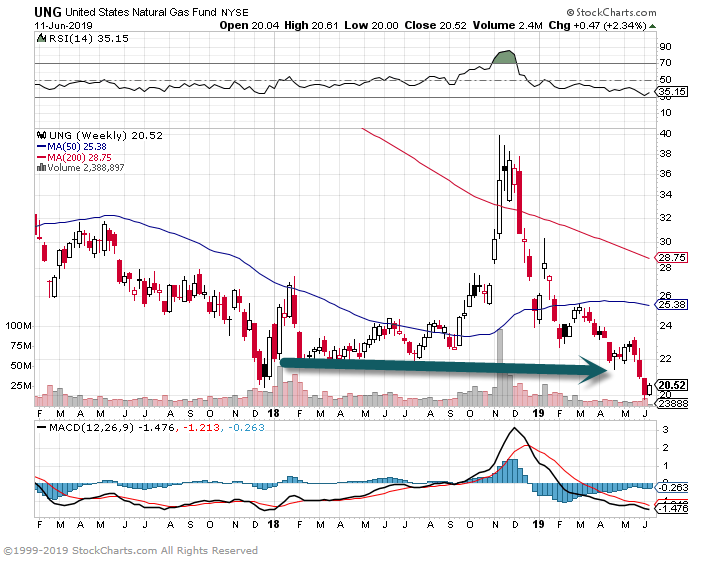Click the Low 20.00 value
713x569 pixels.
click(x=372, y=25)
